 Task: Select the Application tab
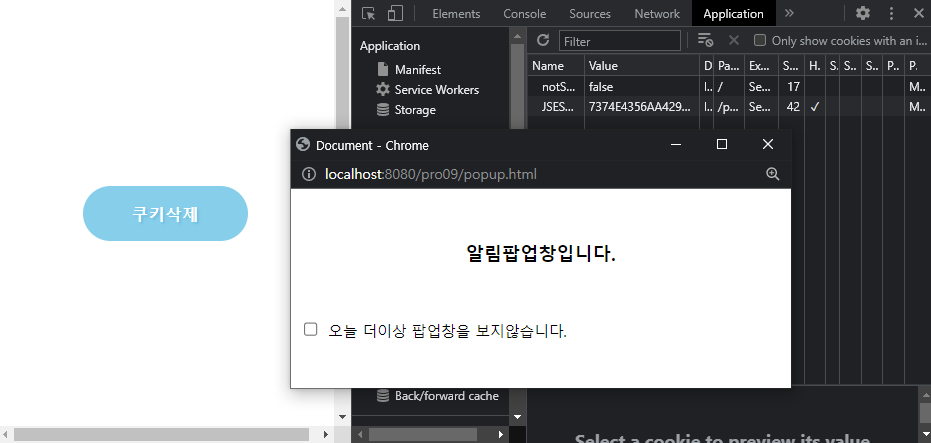[733, 14]
